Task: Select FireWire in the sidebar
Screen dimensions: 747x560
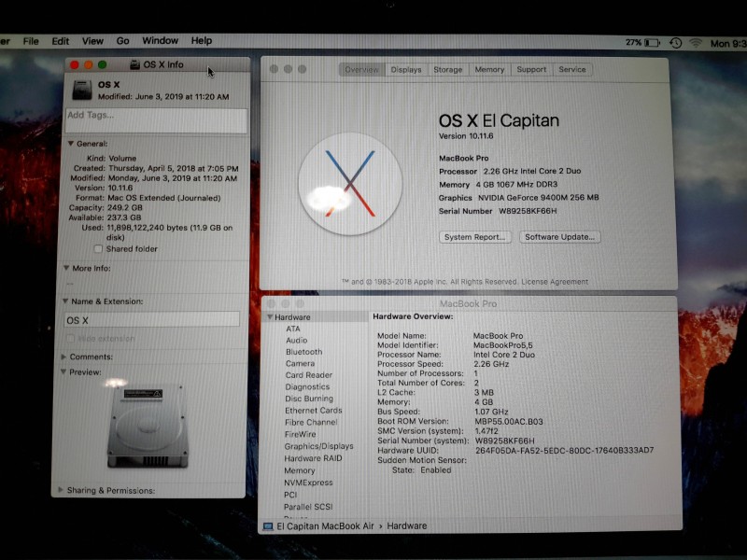Action: point(300,434)
